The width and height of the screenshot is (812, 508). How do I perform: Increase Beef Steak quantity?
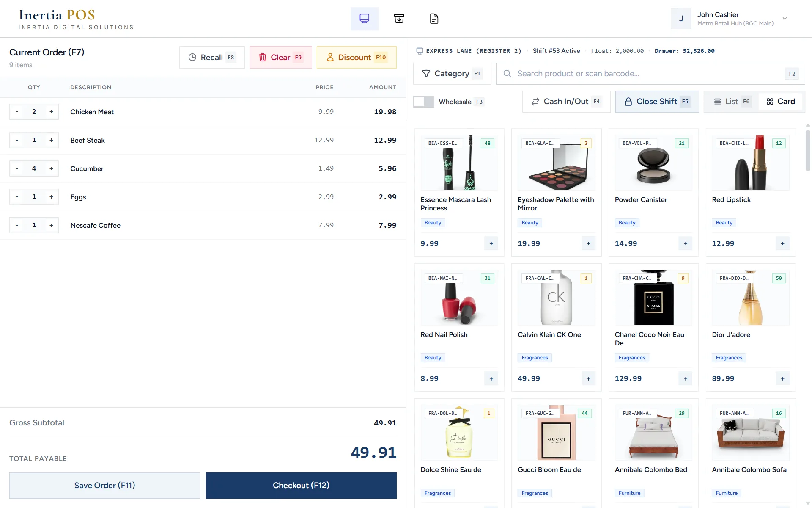[x=51, y=140]
